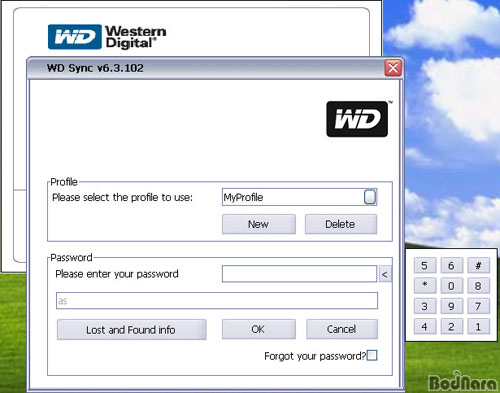The height and width of the screenshot is (393, 500).
Task: Tap keypad key 6
Action: 451,265
